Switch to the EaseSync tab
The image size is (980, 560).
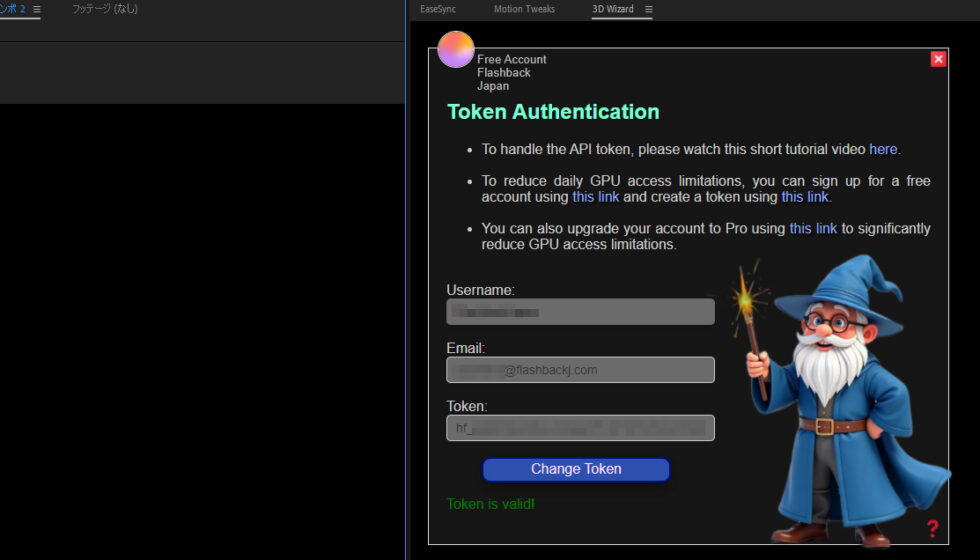438,9
